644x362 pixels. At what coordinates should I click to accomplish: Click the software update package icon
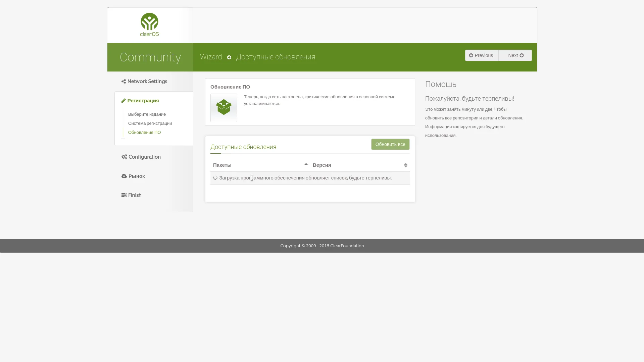click(224, 108)
